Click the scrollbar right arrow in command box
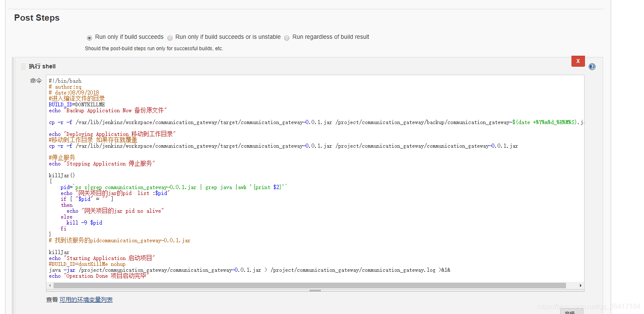 click(580, 286)
